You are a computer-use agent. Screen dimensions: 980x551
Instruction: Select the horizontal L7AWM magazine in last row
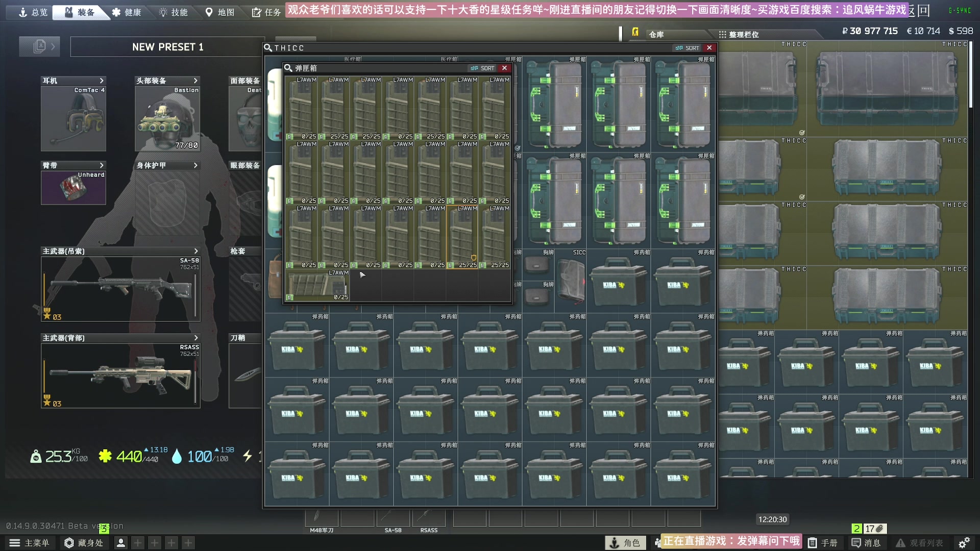pyautogui.click(x=317, y=285)
